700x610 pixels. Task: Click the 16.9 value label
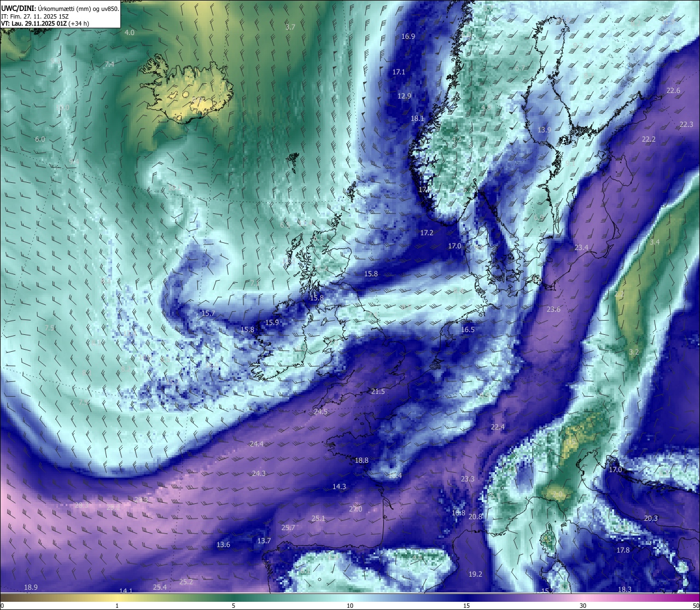(408, 36)
